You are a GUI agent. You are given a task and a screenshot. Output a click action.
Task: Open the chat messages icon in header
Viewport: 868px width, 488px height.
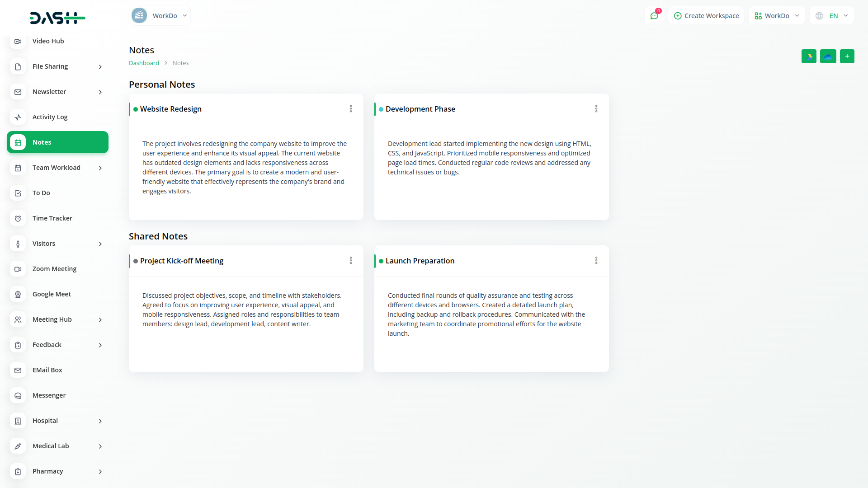[654, 16]
